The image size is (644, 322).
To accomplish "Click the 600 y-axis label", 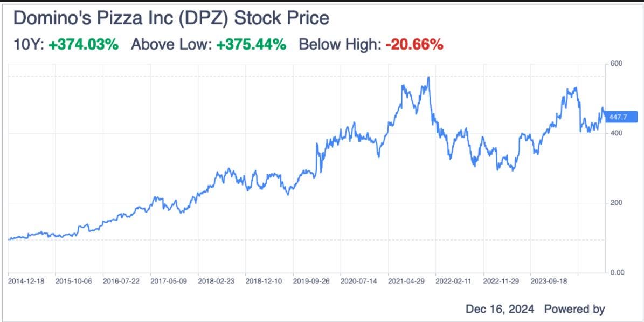I will 617,64.
